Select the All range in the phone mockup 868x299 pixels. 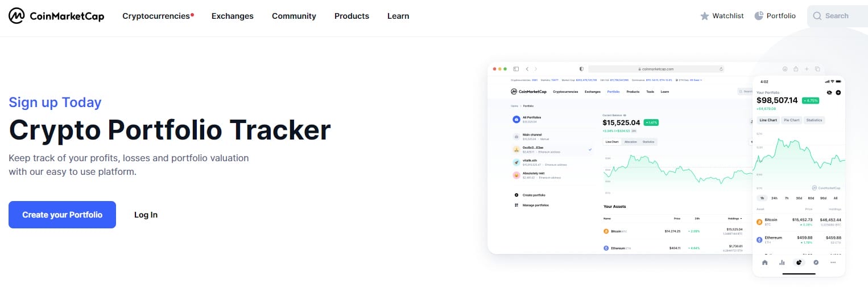(x=835, y=198)
